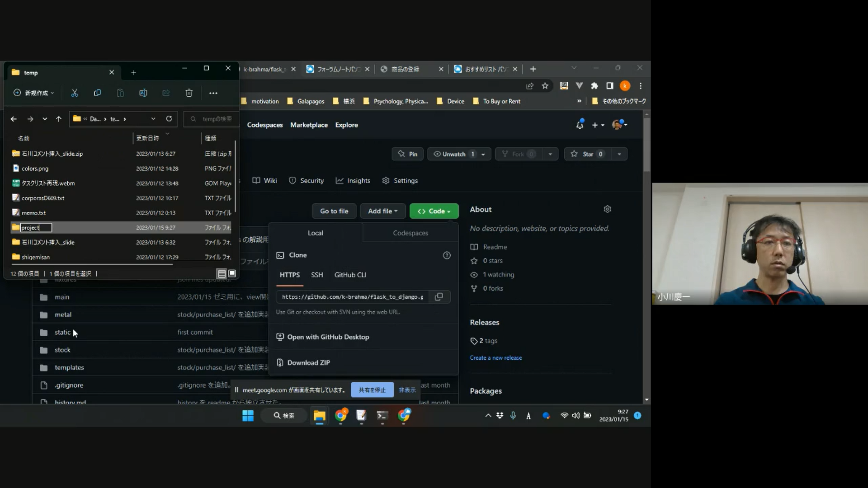Select the SSH clone tab
The height and width of the screenshot is (488, 868).
[x=317, y=275]
